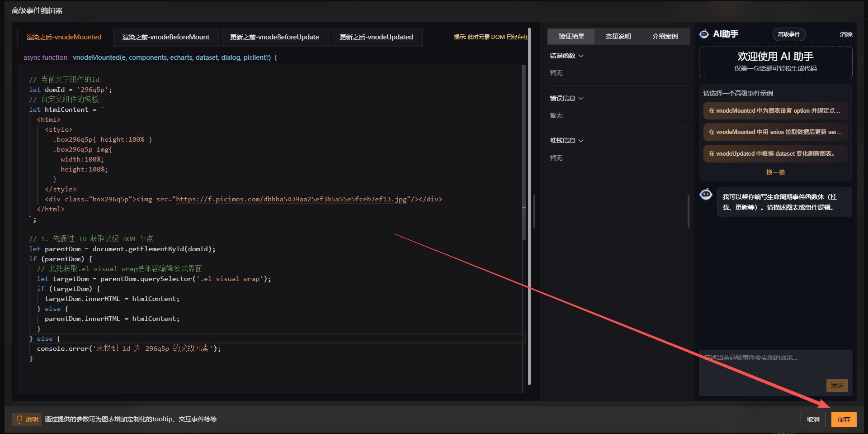Toggle the 堆栈信息 section chevron
868x434 pixels.
coord(581,141)
